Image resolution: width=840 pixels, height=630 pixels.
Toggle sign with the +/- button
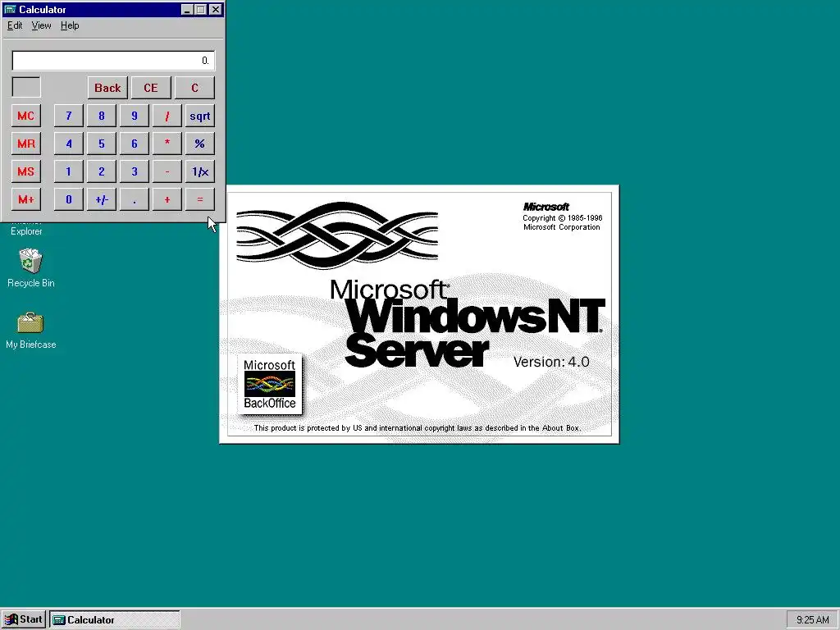point(101,199)
